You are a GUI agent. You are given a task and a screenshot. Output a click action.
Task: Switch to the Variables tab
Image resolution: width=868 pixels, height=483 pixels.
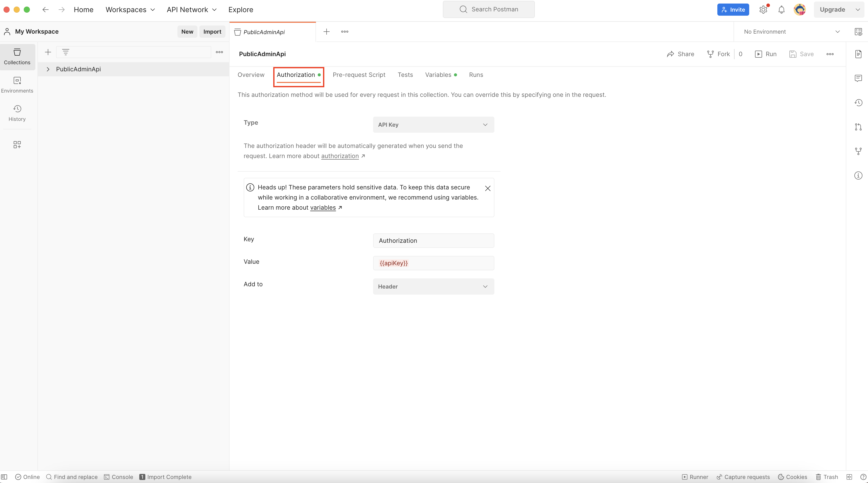point(438,75)
